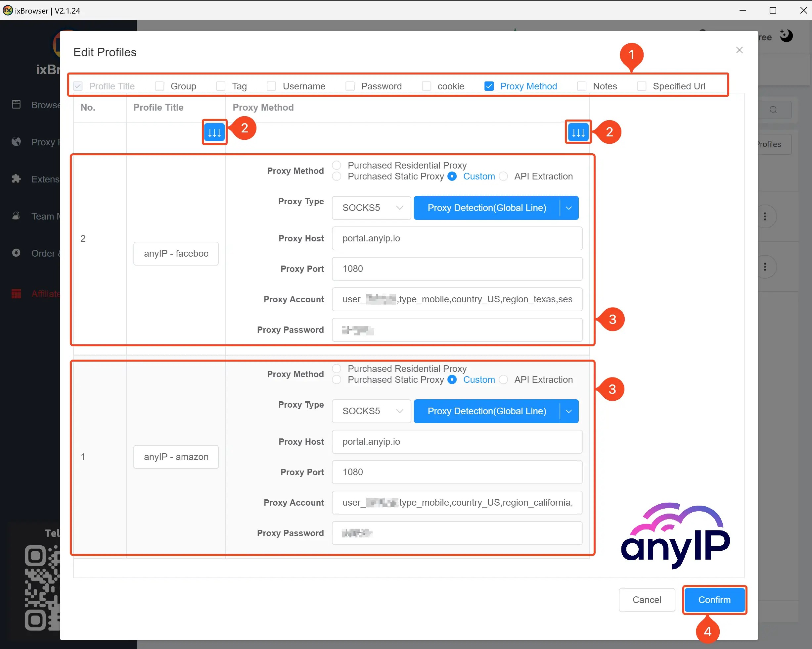Click the Proxy Detection Global Line dropdown arrow
This screenshot has width=812, height=649.
click(568, 207)
